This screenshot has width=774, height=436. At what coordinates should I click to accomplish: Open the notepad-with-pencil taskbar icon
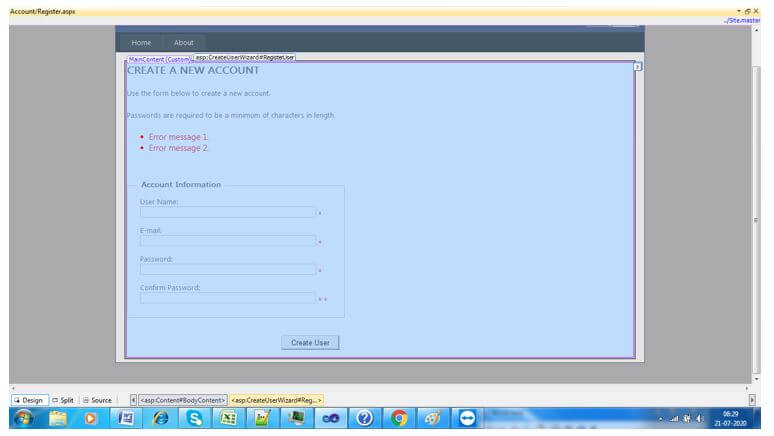[x=262, y=419]
